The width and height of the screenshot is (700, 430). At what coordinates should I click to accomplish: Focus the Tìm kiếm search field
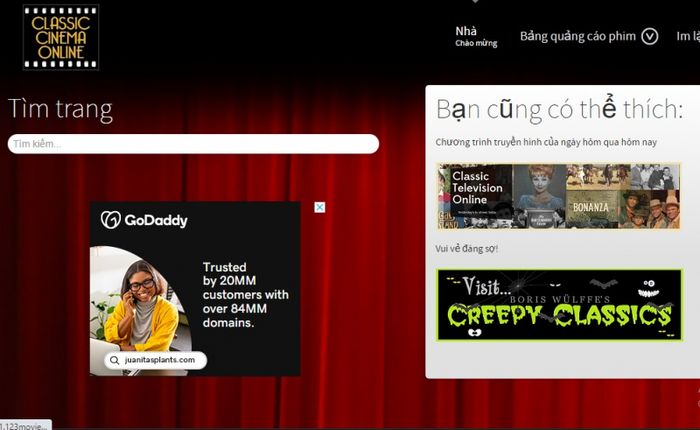pos(193,144)
